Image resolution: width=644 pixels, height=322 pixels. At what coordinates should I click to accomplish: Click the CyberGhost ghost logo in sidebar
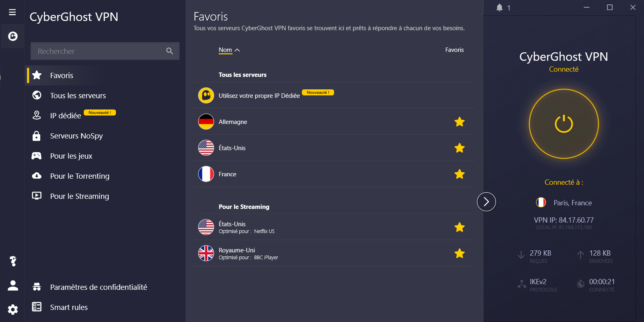click(13, 37)
